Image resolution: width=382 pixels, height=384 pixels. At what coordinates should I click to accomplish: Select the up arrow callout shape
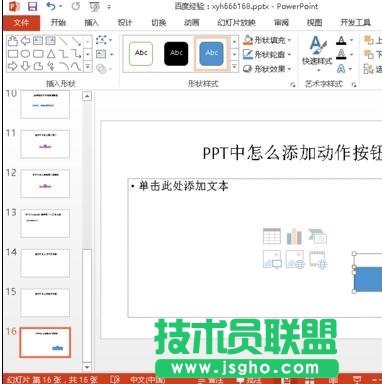pos(12,41)
